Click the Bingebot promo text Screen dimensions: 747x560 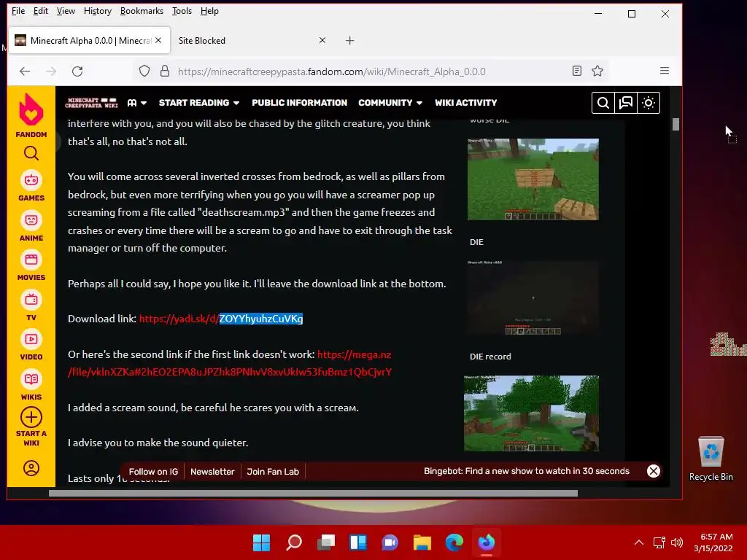[527, 471]
